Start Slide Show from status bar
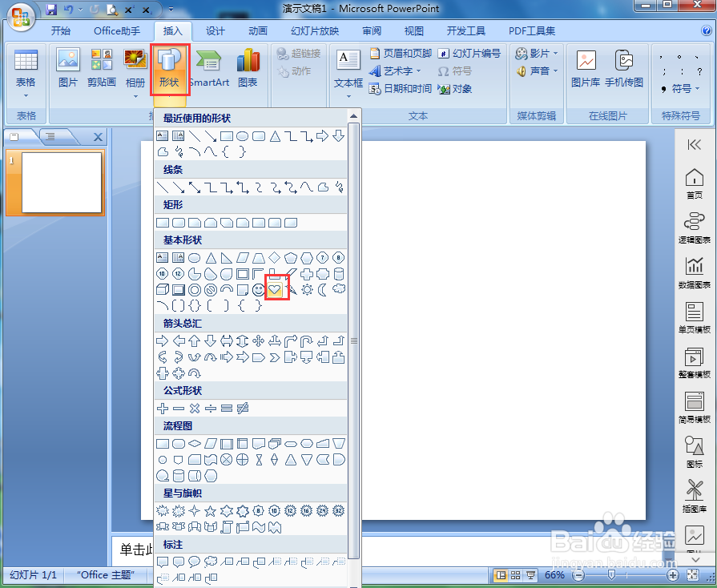717x588 pixels. tap(530, 575)
